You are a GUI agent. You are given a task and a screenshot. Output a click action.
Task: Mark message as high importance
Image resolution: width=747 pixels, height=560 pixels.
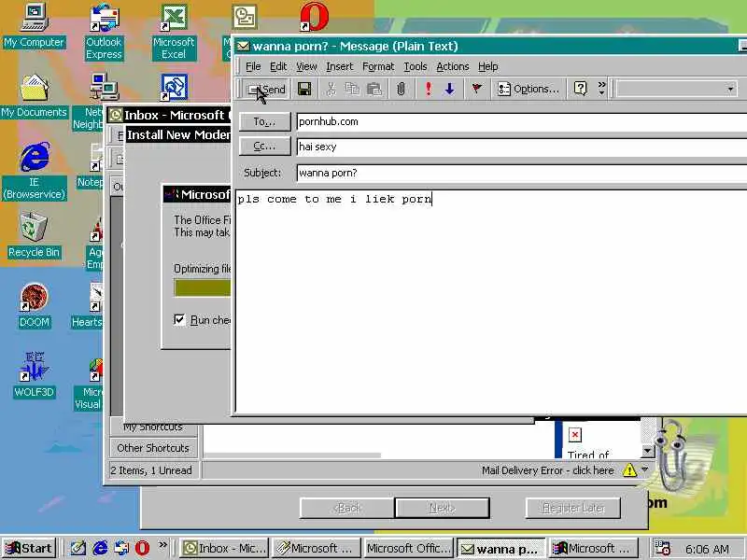[429, 89]
